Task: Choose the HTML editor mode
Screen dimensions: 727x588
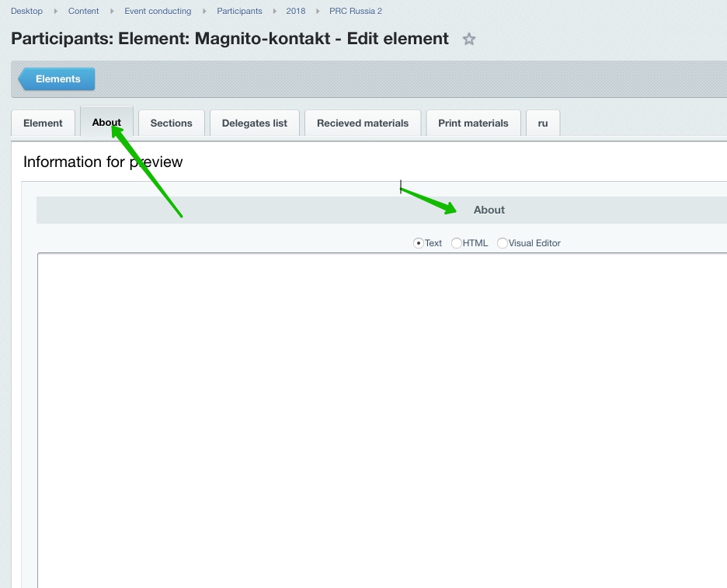Action: point(457,243)
